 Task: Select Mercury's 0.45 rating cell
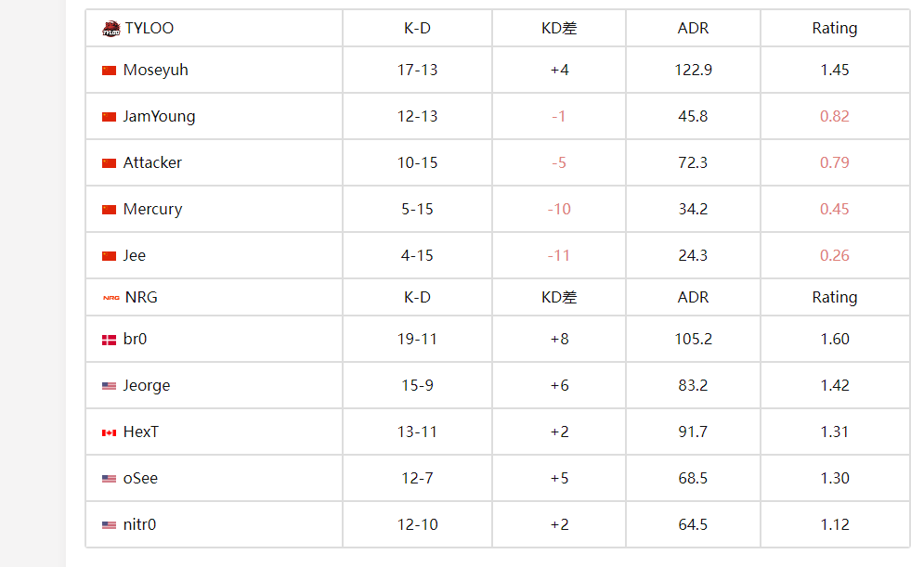835,209
